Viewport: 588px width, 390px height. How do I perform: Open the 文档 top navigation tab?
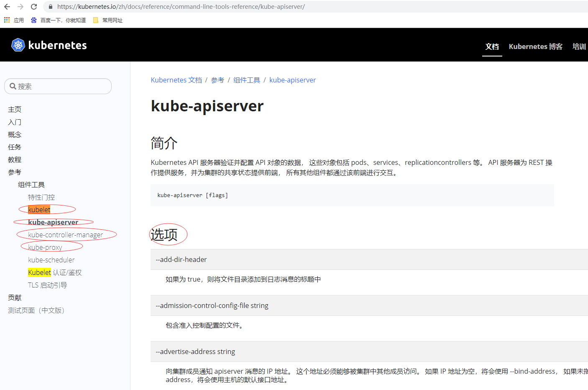click(x=492, y=46)
